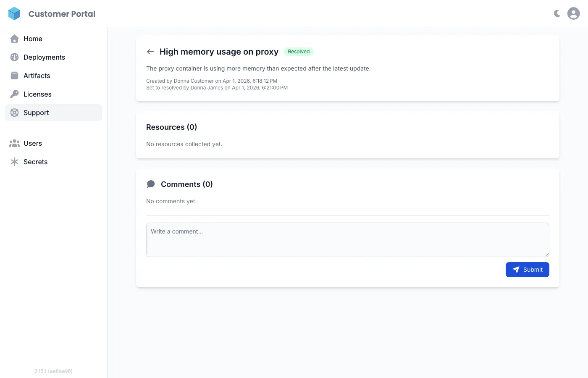588x378 pixels.
Task: Toggle dark mode with the moon icon
Action: tap(556, 13)
